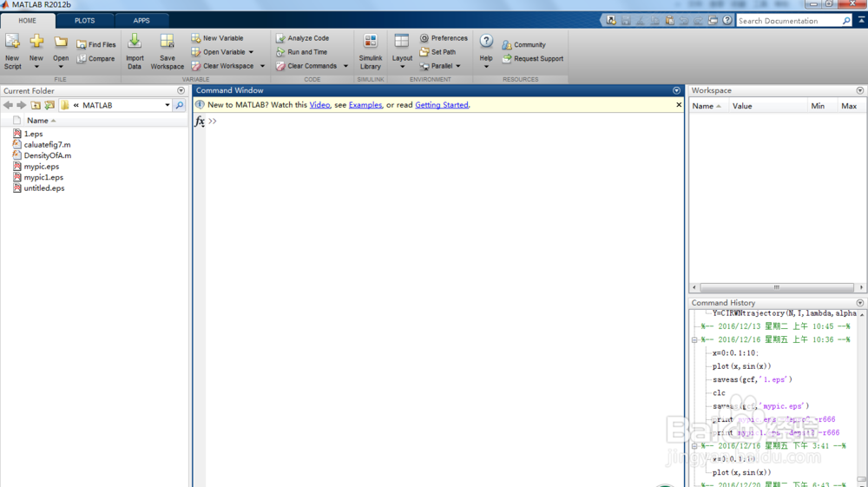This screenshot has width=868, height=487.
Task: Go back in Current Folder
Action: [8, 105]
